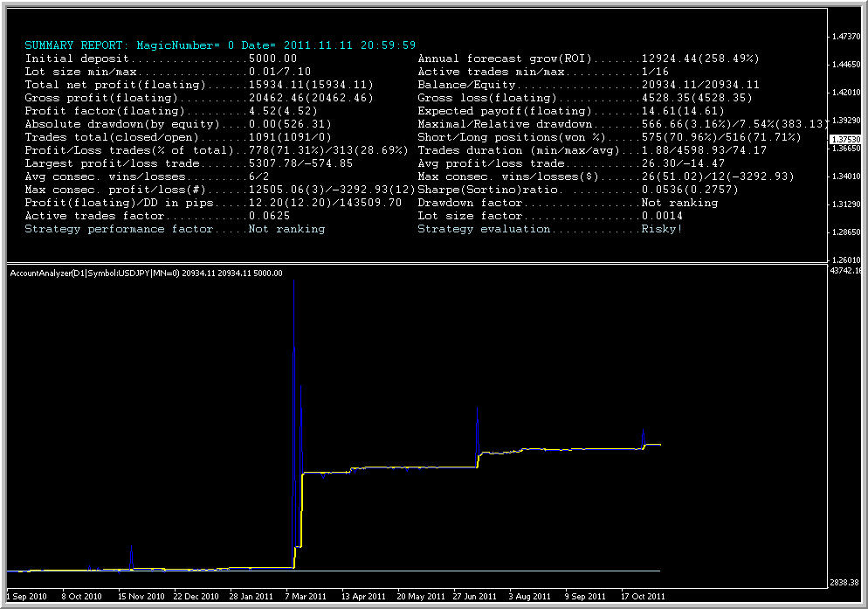868x609 pixels.
Task: Click Profit(floating)/DD in pips line
Action: [213, 203]
